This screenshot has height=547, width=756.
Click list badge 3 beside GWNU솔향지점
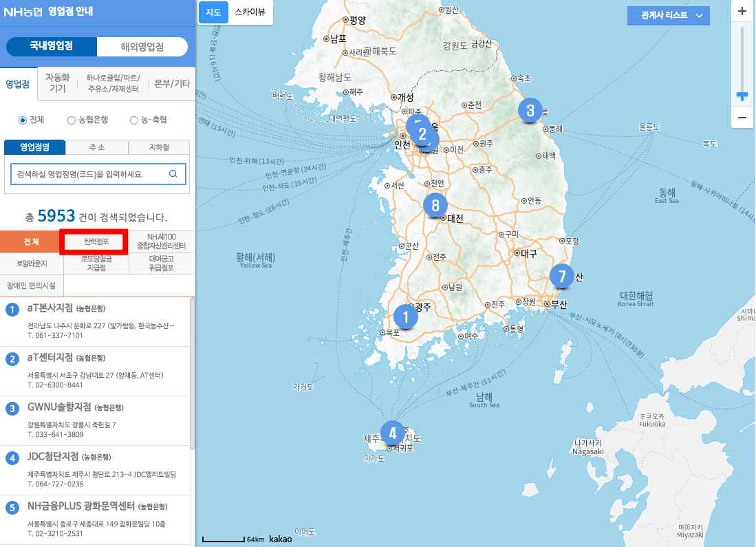pos(12,409)
